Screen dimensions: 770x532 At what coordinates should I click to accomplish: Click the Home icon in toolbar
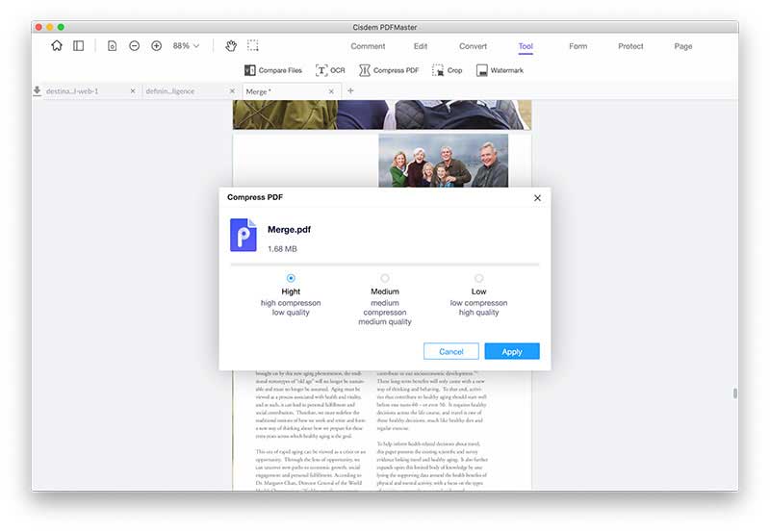[57, 45]
